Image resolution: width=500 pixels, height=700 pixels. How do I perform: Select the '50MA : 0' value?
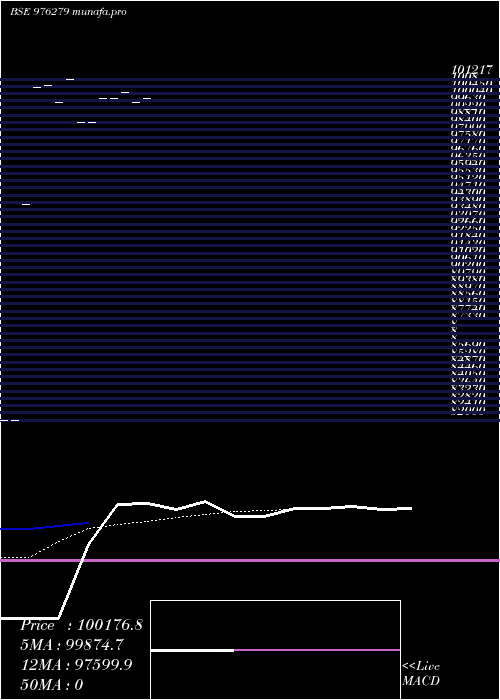pyautogui.click(x=52, y=684)
